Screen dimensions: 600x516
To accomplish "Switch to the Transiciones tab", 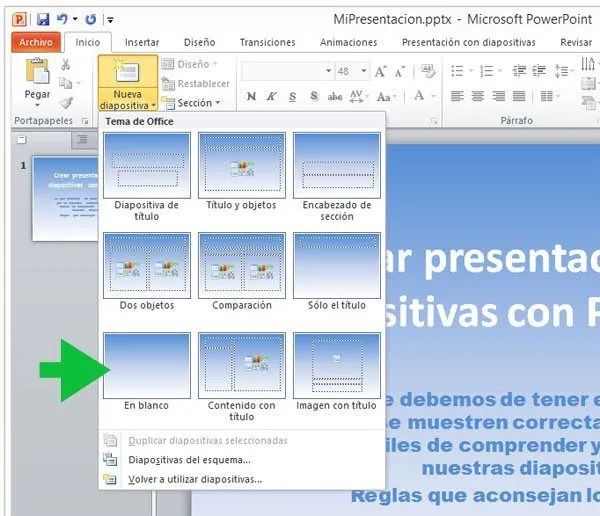I will click(267, 42).
